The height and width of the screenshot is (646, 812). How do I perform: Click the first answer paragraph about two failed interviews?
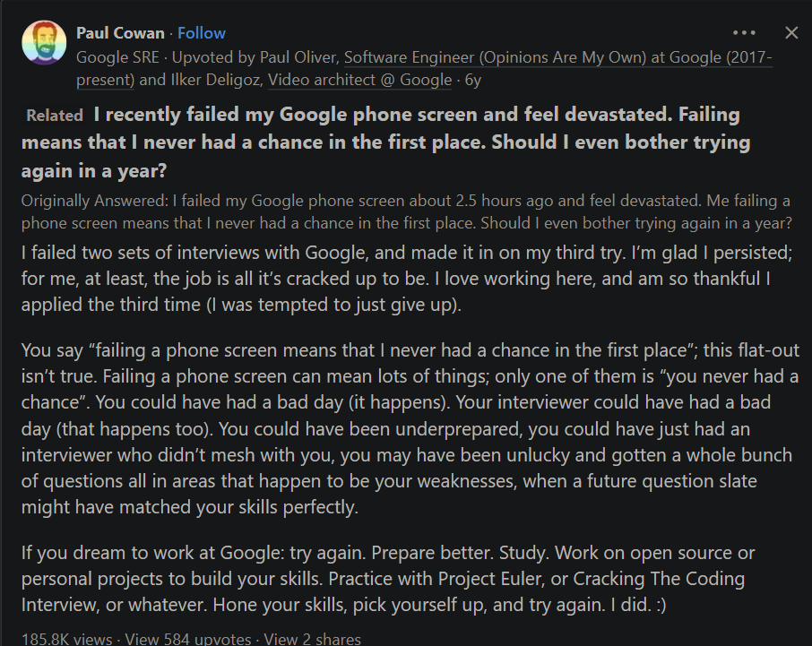(x=407, y=279)
